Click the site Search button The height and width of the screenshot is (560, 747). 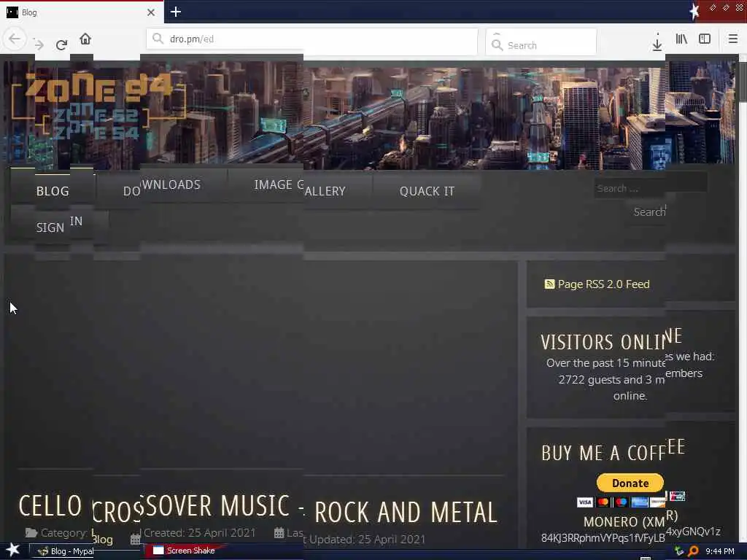(x=650, y=211)
